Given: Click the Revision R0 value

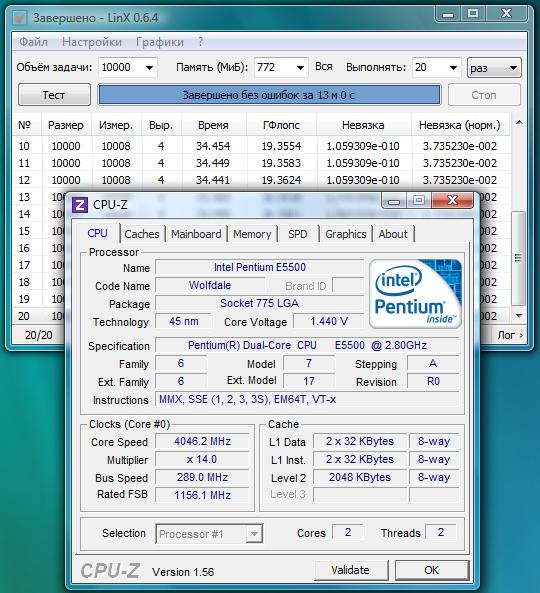Looking at the screenshot, I should (433, 381).
